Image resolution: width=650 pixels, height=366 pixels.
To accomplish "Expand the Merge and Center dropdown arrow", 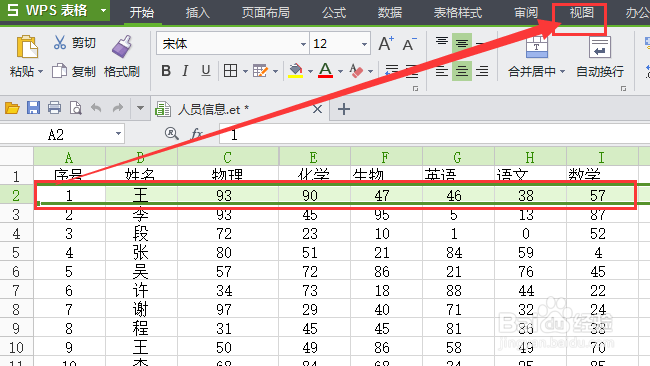I will pyautogui.click(x=563, y=72).
